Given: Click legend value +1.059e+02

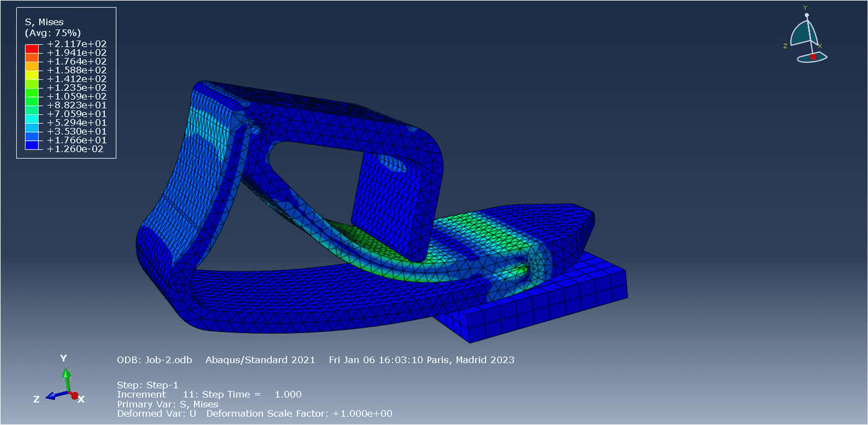Looking at the screenshot, I should coord(77,96).
